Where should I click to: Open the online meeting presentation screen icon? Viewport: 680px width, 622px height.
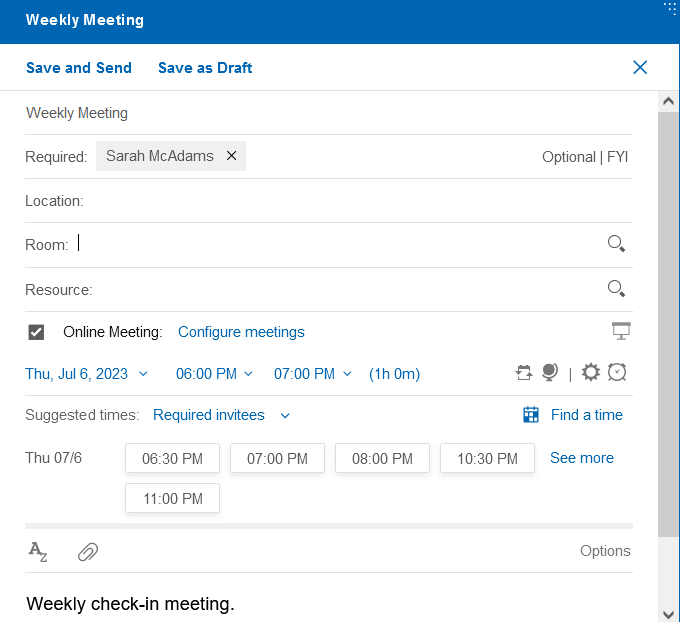[621, 331]
